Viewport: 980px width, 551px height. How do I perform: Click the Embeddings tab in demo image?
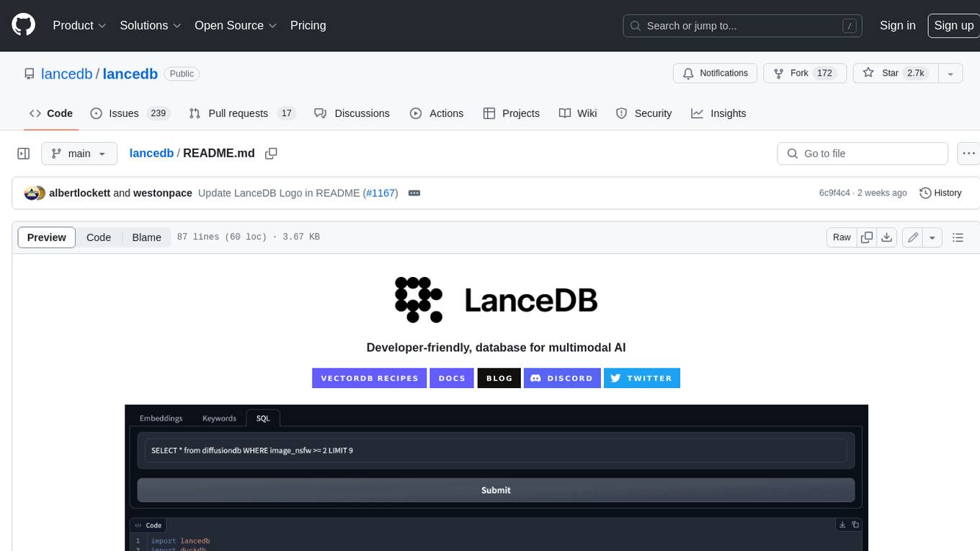click(161, 418)
